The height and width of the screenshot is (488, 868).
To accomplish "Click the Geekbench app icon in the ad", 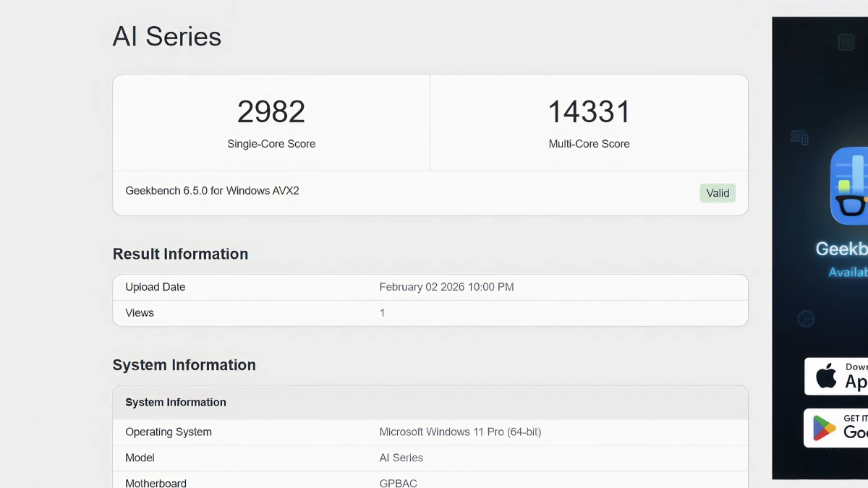I will click(851, 186).
